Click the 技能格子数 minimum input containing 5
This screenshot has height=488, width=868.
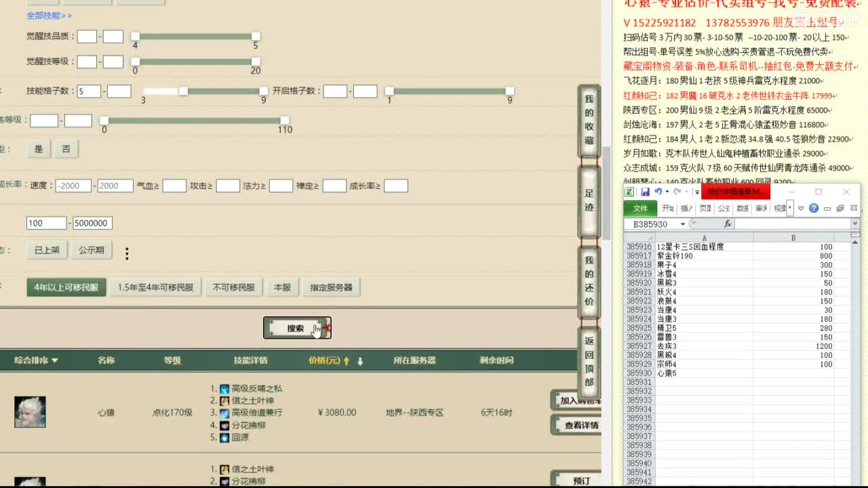tap(89, 91)
